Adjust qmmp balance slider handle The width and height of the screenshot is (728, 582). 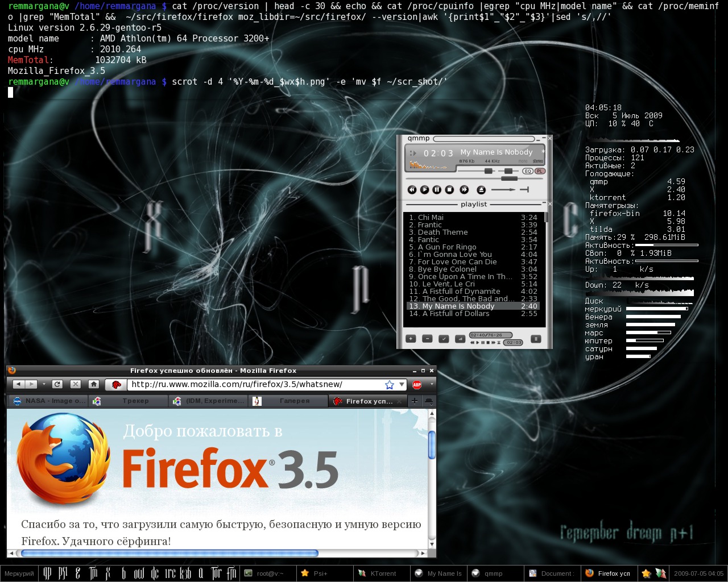pos(508,171)
